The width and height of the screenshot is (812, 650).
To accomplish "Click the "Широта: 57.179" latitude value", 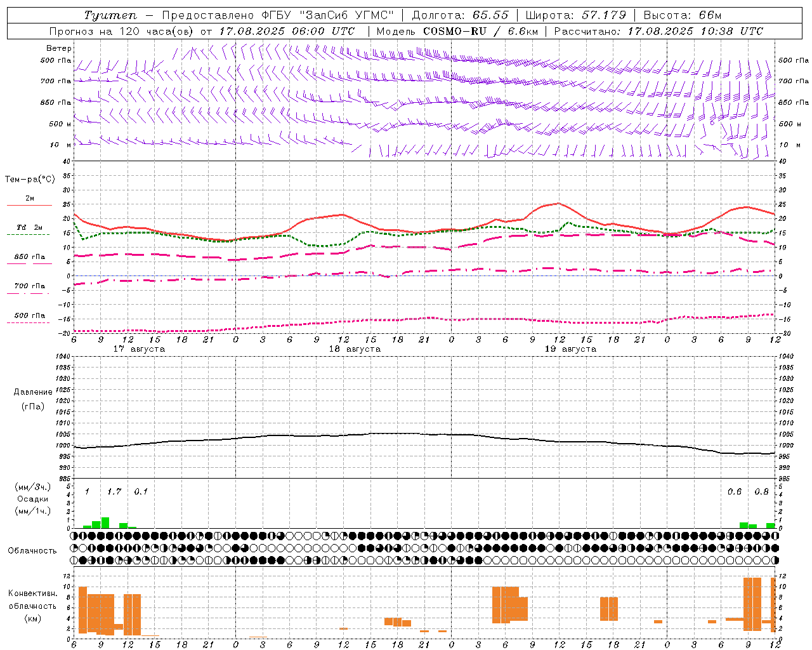I will [576, 15].
